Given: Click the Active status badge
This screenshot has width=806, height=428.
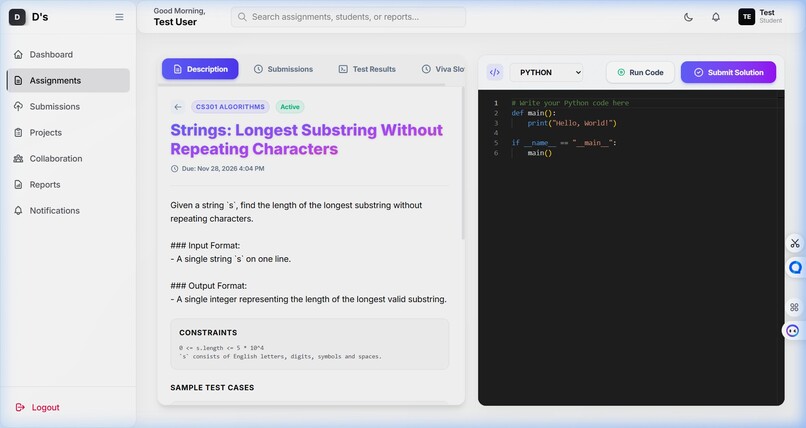Looking at the screenshot, I should pyautogui.click(x=290, y=107).
